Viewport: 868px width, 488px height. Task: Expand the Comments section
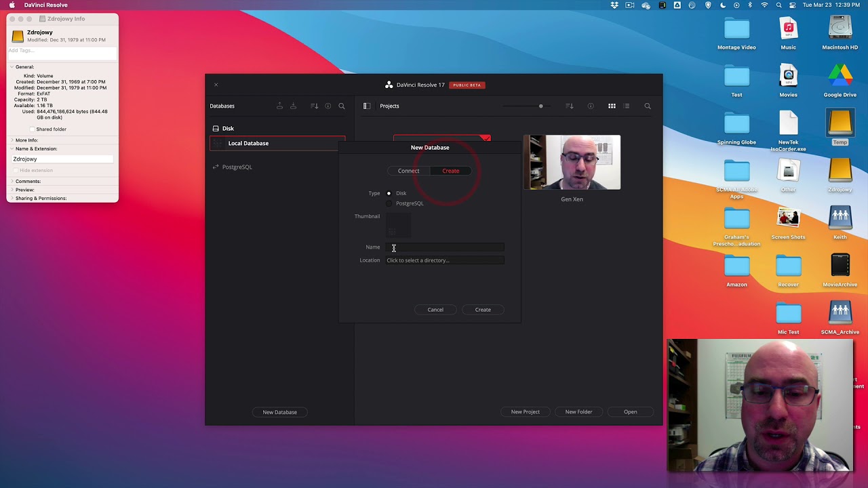[x=12, y=181]
